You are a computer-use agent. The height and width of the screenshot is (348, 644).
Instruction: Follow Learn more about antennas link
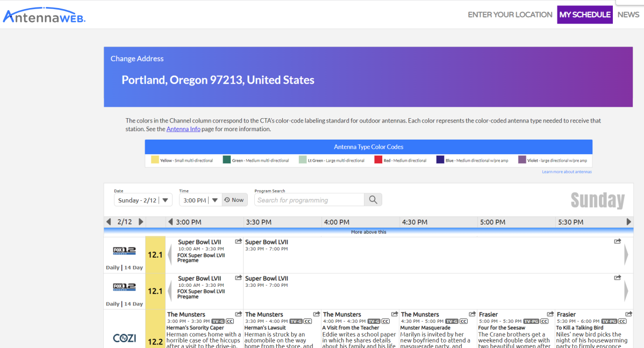(567, 171)
